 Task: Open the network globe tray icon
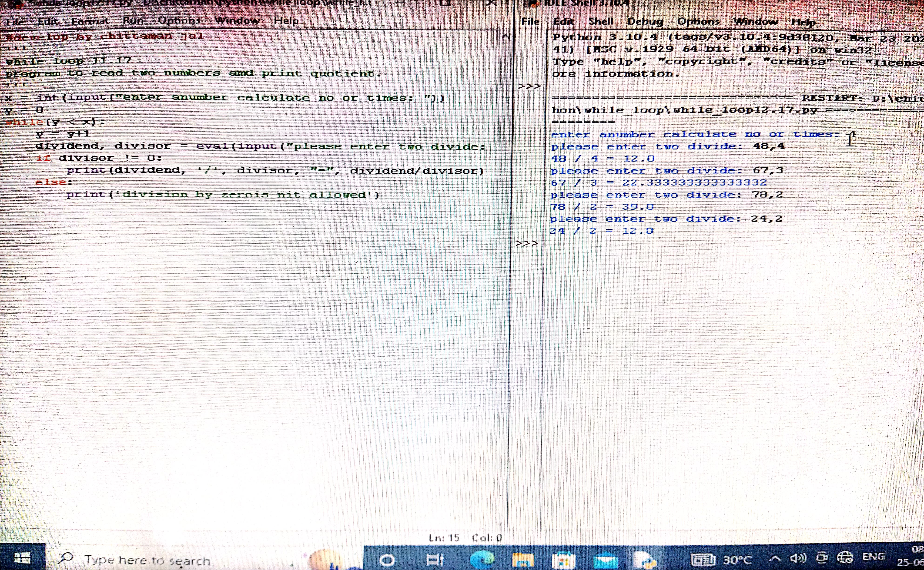coord(844,557)
